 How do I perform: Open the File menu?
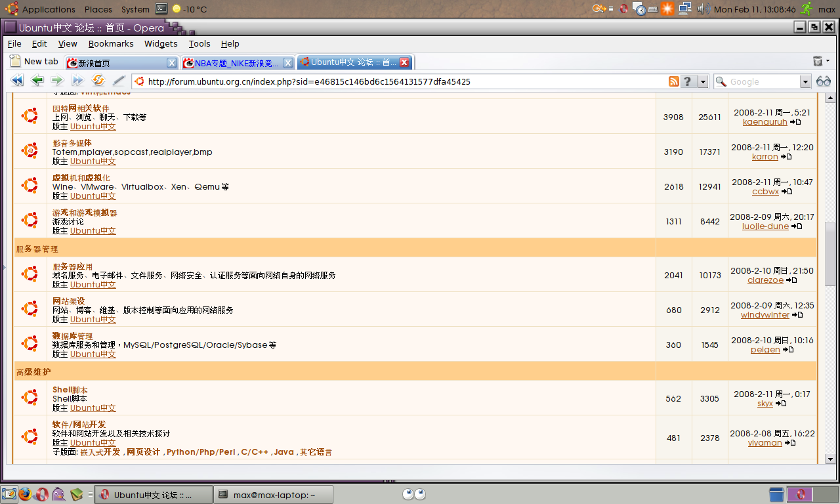tap(14, 43)
